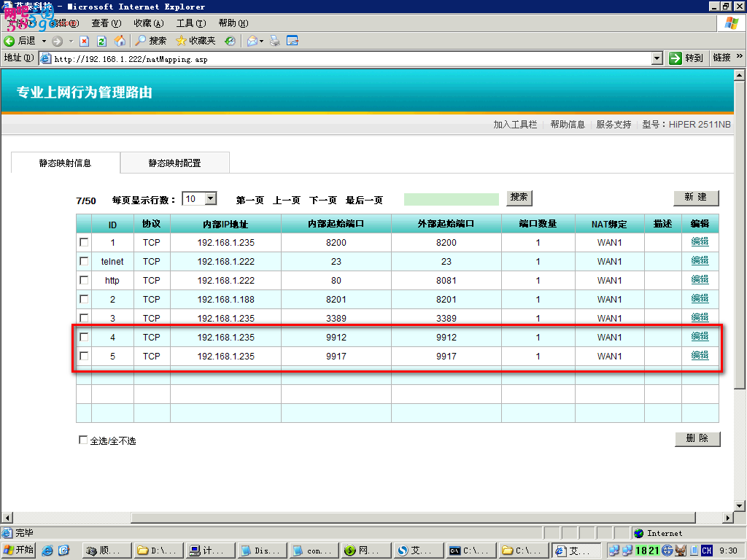This screenshot has width=747, height=560.
Task: Go to 第一页 first page link
Action: point(249,200)
